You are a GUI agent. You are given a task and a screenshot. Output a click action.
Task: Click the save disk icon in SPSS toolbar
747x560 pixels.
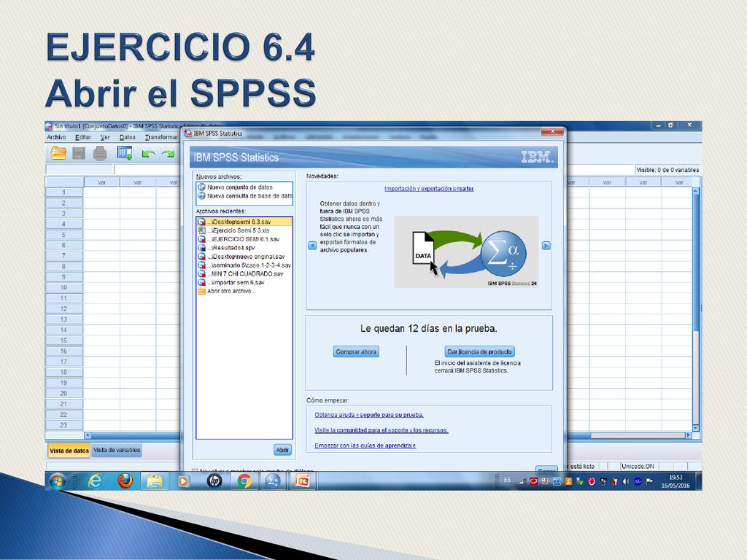click(79, 153)
